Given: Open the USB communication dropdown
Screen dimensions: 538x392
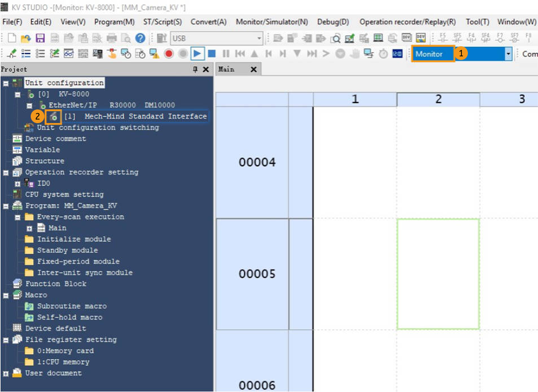Looking at the screenshot, I should pos(259,38).
